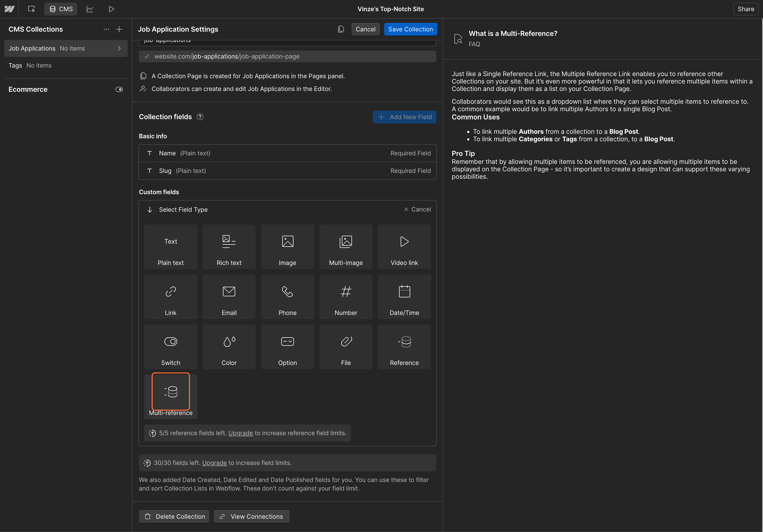The height and width of the screenshot is (532, 763).
Task: Open the page selector tool icon
Action: coord(32,9)
